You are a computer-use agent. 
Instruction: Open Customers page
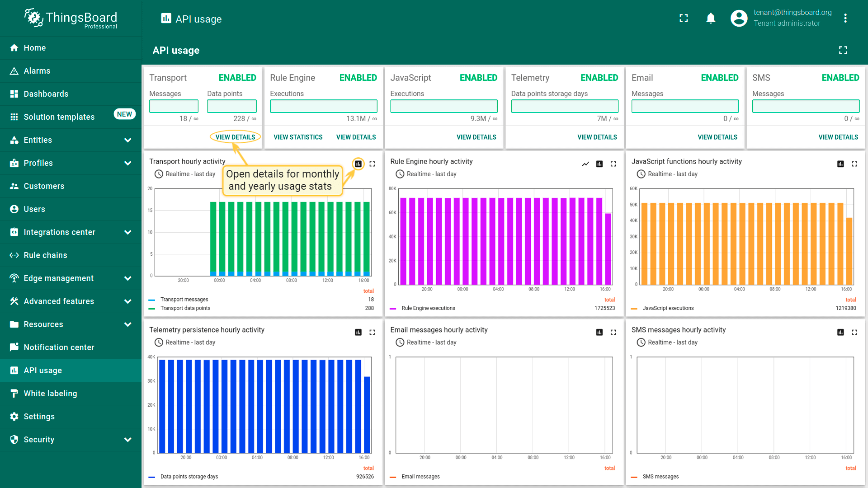pos(71,186)
